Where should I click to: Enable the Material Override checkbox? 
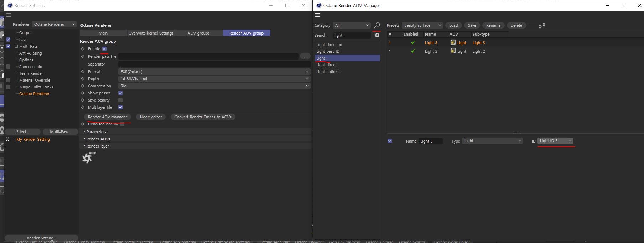pos(8,80)
